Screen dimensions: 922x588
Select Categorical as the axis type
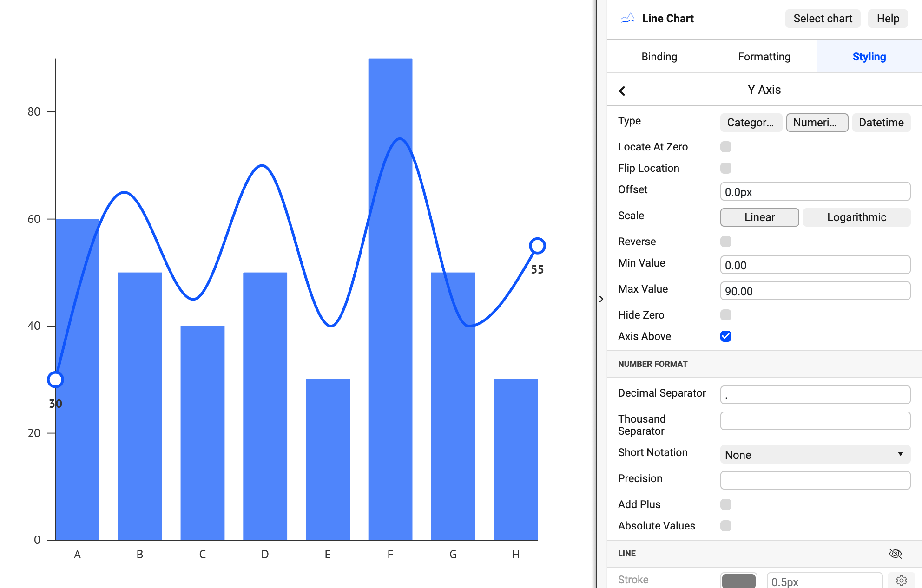(x=751, y=123)
